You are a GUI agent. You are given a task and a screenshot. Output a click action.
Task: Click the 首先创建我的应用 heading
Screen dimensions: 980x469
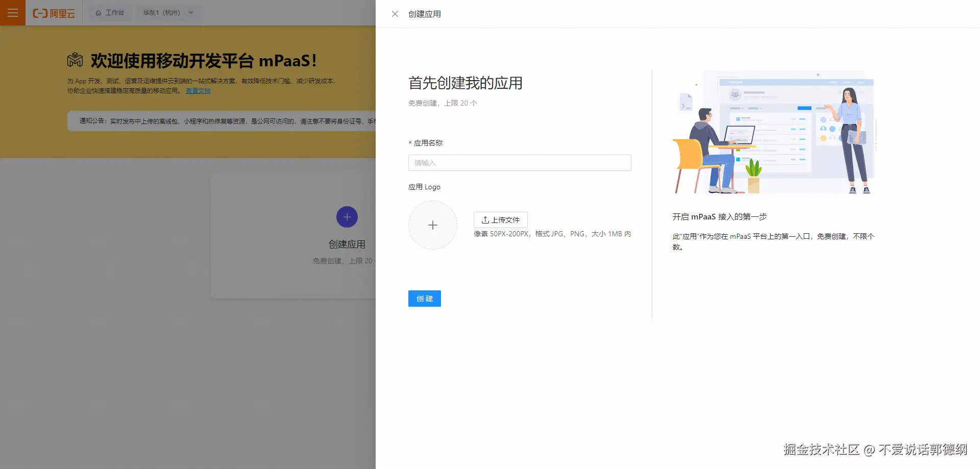point(465,83)
